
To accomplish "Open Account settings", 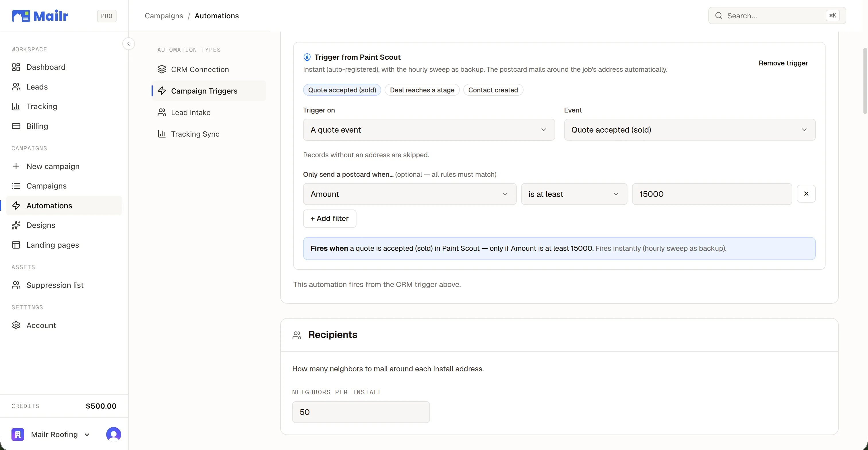I will pyautogui.click(x=64, y=325).
